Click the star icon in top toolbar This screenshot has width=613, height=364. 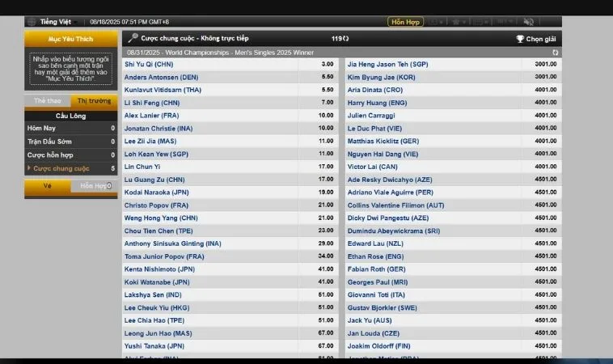tap(455, 22)
